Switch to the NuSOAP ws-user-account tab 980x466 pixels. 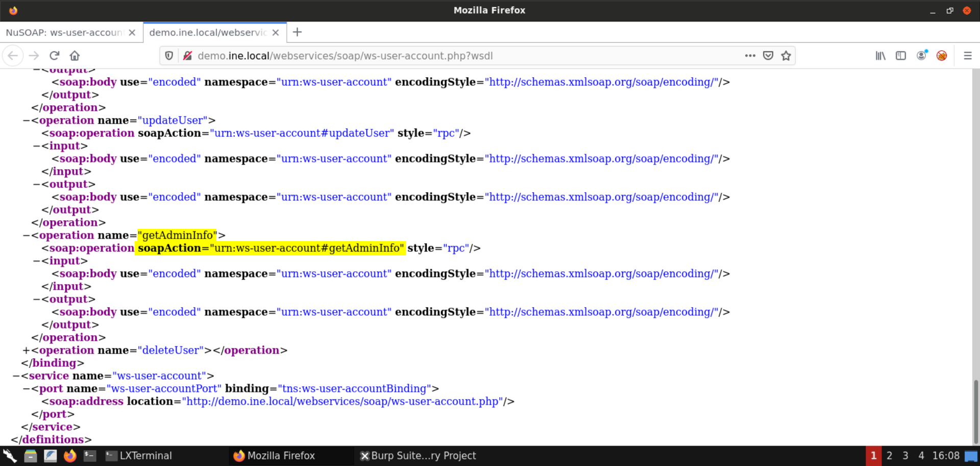pyautogui.click(x=64, y=33)
